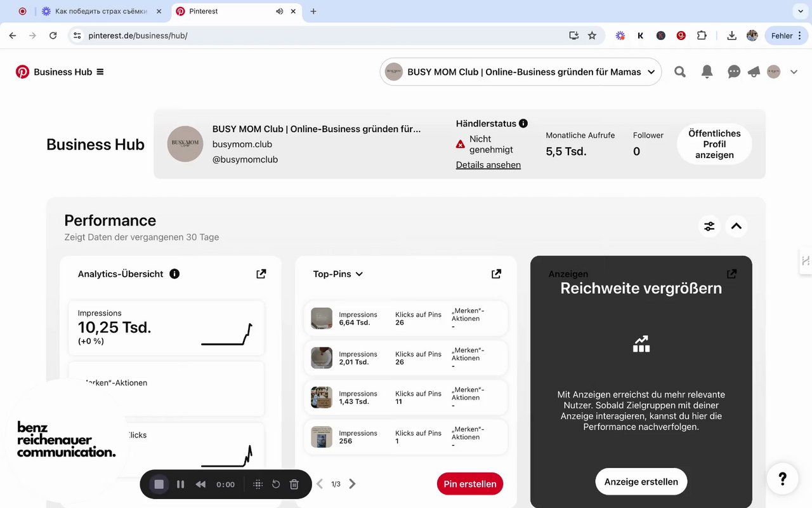Open Top-Pins in external view
Screen dimensions: 812x508
496,274
